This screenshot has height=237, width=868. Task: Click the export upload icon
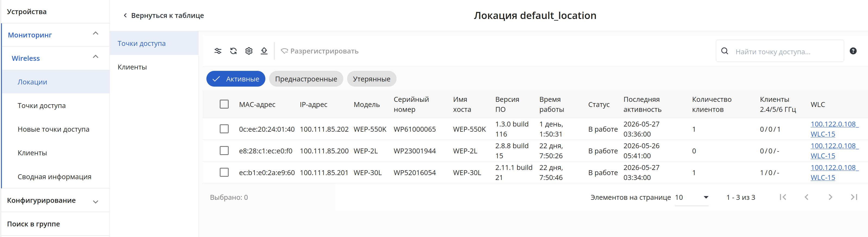264,51
